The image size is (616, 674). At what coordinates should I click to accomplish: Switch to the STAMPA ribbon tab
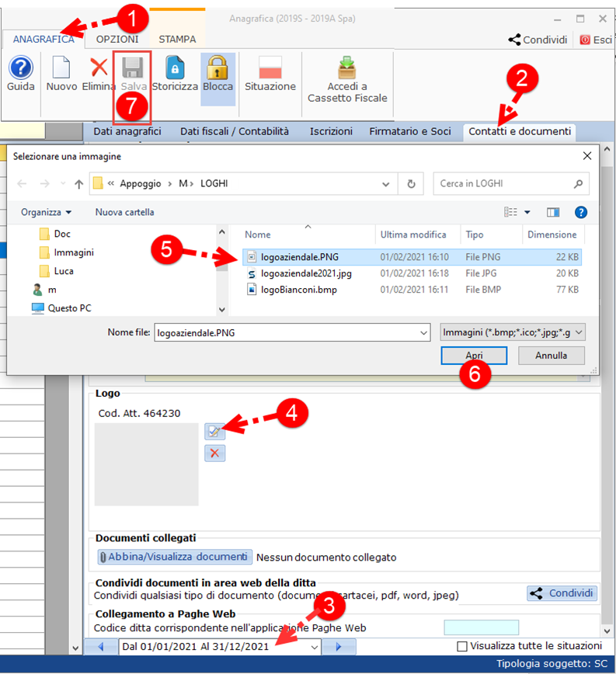[177, 39]
